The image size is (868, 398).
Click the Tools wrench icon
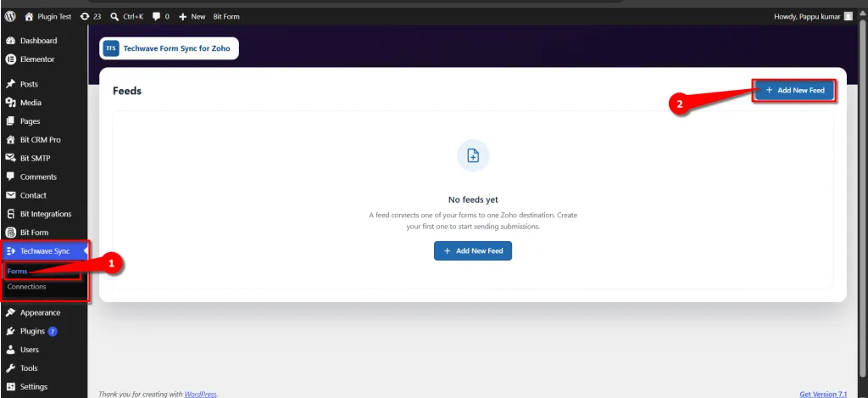[x=10, y=368]
